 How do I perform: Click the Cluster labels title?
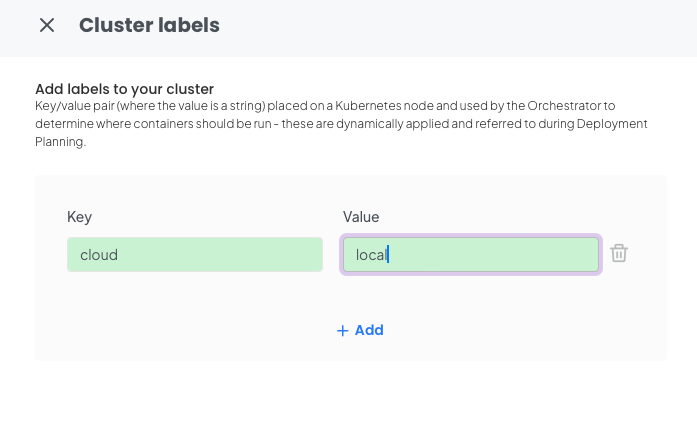[x=149, y=25]
